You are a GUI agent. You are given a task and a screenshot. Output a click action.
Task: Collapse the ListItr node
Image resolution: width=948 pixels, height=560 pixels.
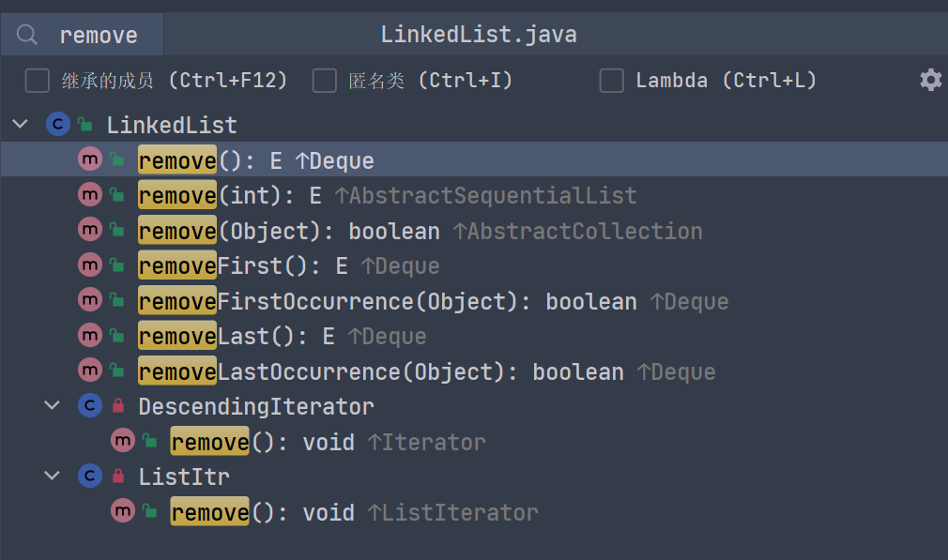point(53,477)
